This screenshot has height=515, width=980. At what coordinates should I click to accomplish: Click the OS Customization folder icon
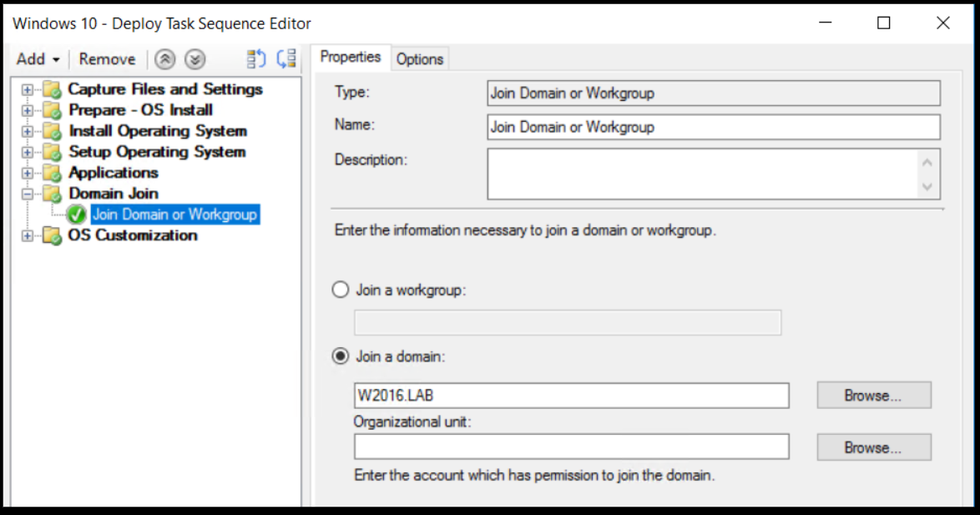[51, 235]
